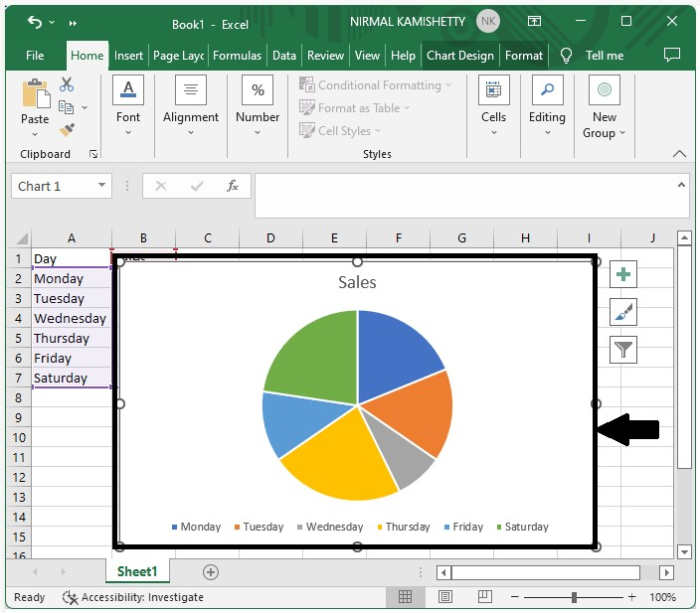The width and height of the screenshot is (700, 613).
Task: Open Ribbon Display Options icon
Action: (x=534, y=21)
